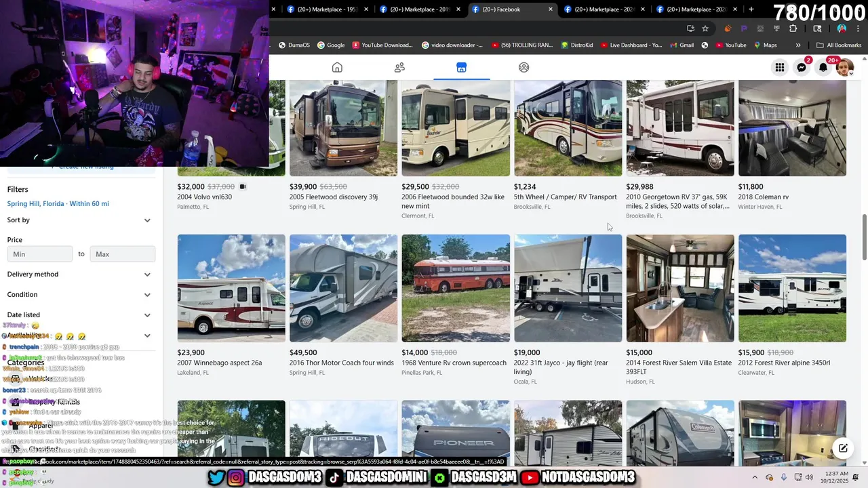The height and width of the screenshot is (488, 868).
Task: Open a new browser tab
Action: pos(751,9)
